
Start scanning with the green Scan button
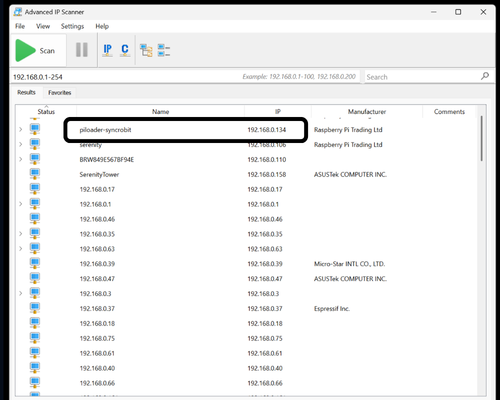[38, 50]
